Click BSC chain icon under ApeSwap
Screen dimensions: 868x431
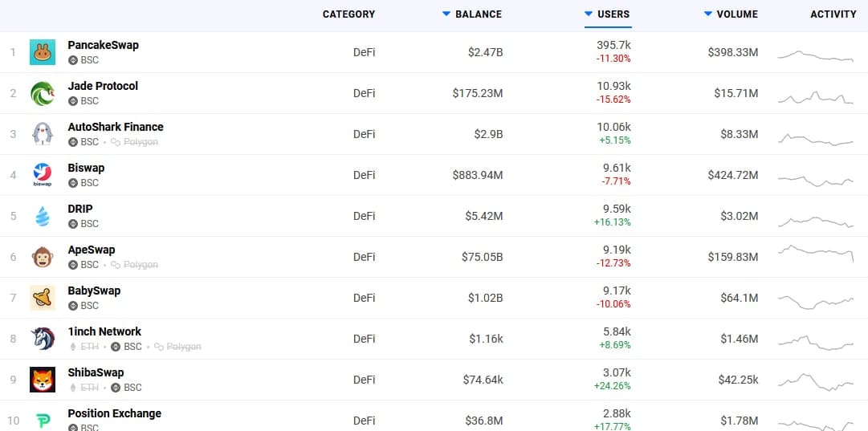[x=73, y=265]
